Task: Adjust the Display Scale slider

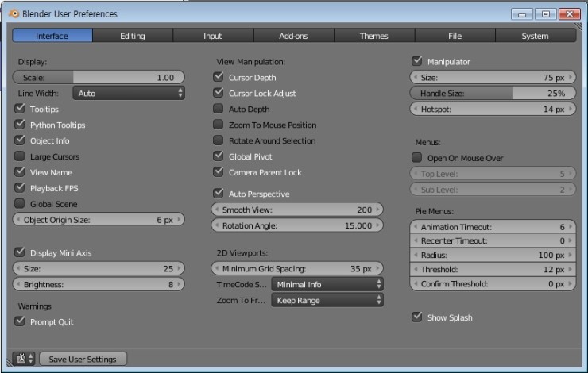Action: 99,77
